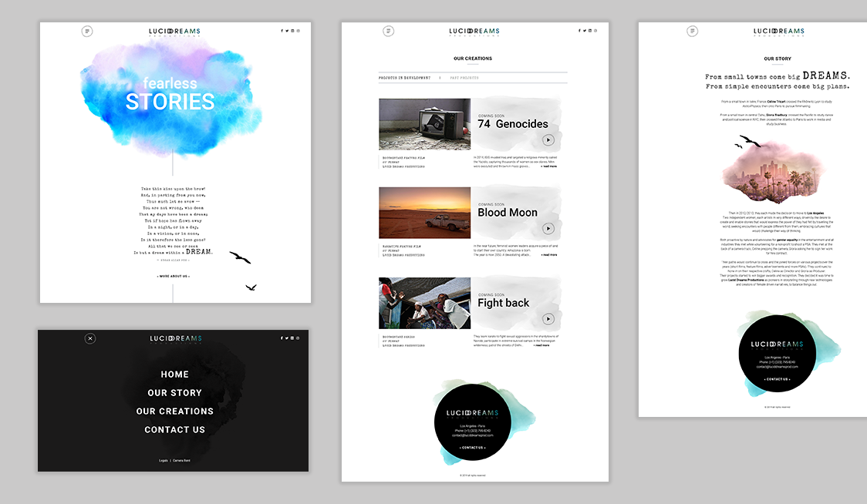Select CONTACT US in the dark navigation menu
The image size is (867, 504).
174,430
